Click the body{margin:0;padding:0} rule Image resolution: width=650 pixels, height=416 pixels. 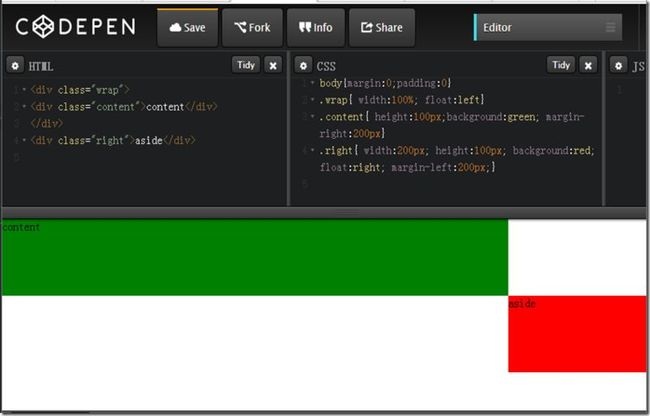coord(386,83)
